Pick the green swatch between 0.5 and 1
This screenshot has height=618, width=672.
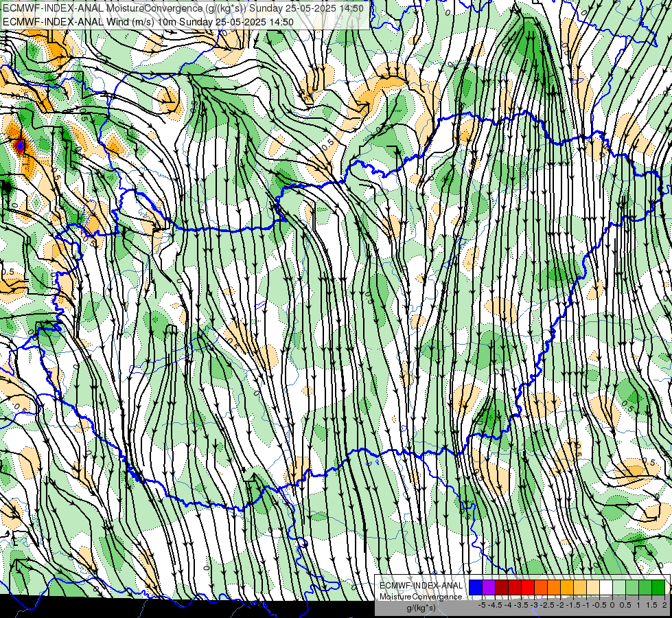(x=632, y=587)
